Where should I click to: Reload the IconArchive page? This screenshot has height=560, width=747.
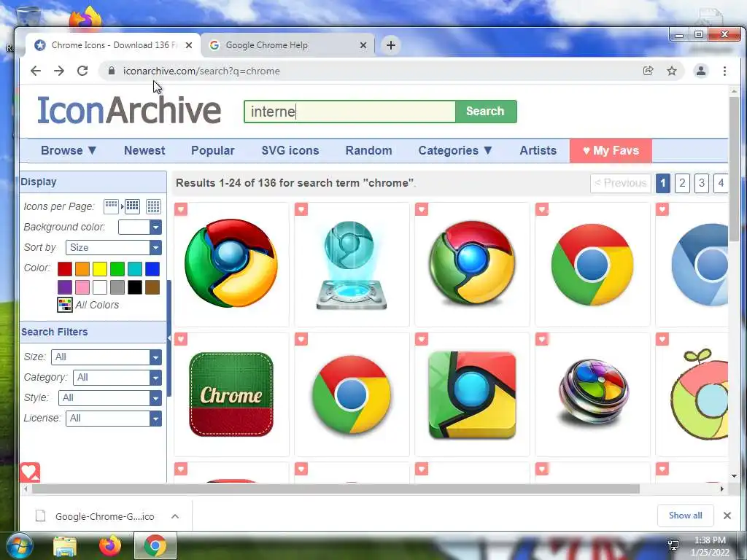pos(82,71)
